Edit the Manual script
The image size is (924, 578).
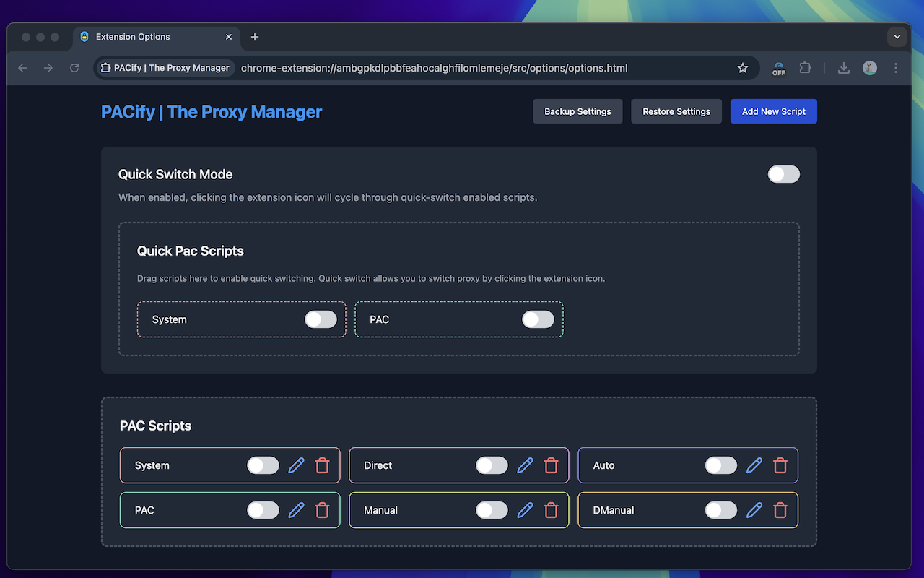click(x=525, y=510)
